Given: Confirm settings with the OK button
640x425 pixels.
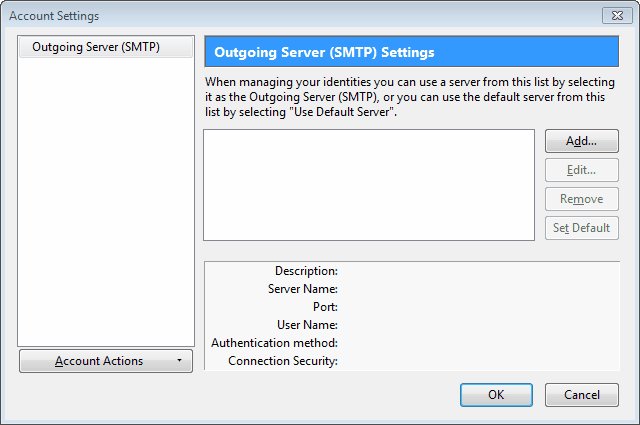Looking at the screenshot, I should tap(496, 395).
